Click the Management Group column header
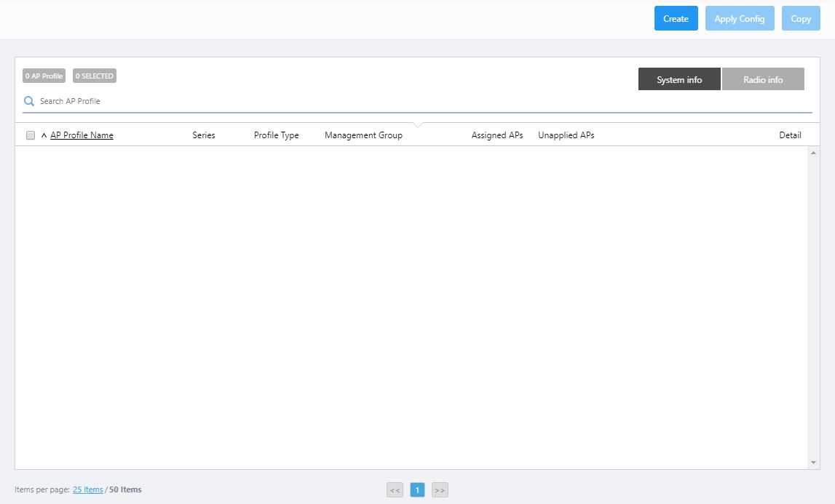The height and width of the screenshot is (504, 835). point(363,135)
